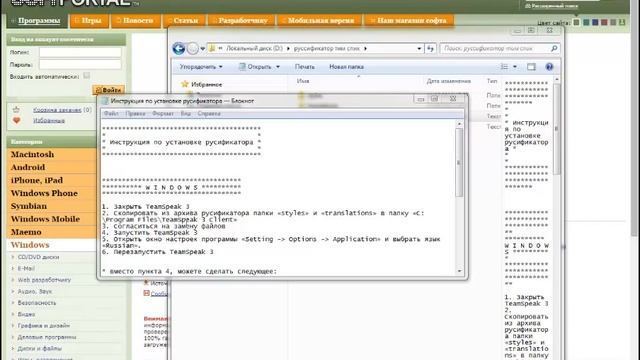Open the Файл menu in Notepad
The width and height of the screenshot is (640, 360).
click(x=111, y=113)
